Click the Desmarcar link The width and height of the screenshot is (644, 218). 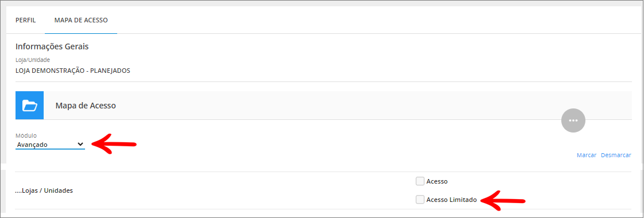(x=616, y=155)
